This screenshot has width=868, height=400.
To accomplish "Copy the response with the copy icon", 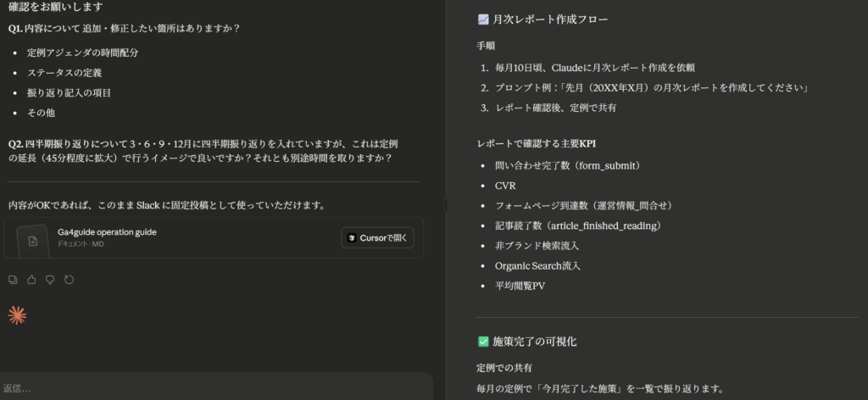I will [13, 279].
